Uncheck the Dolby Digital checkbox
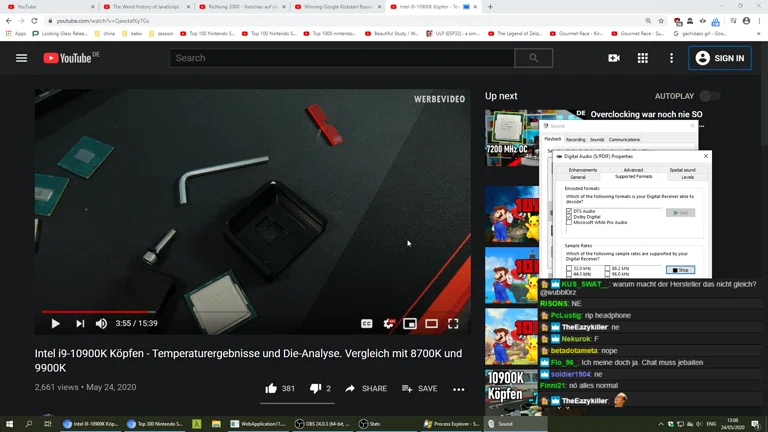 coord(569,216)
